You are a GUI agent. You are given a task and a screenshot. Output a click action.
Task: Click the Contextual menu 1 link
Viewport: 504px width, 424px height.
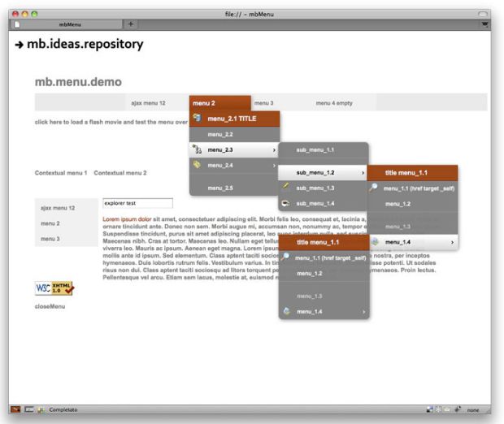pyautogui.click(x=61, y=173)
